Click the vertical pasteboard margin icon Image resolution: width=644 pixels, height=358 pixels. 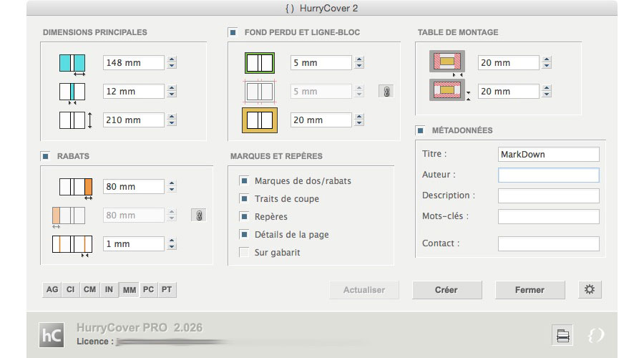coord(449,90)
